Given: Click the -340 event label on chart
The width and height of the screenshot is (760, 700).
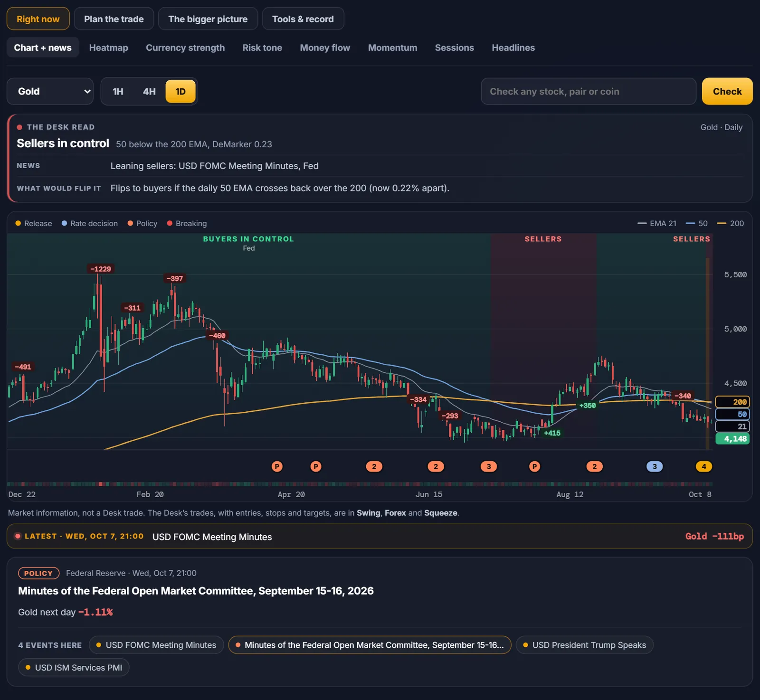Looking at the screenshot, I should [x=683, y=396].
